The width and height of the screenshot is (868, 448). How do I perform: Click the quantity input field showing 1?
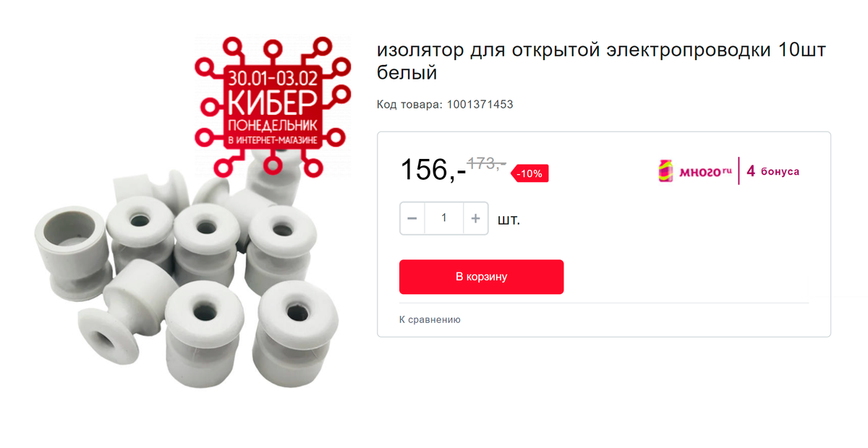pos(444,218)
